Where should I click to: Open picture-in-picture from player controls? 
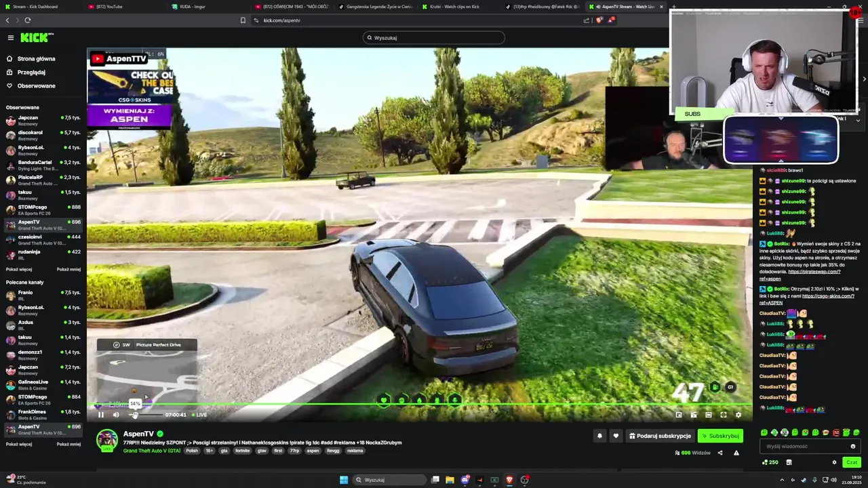pos(679,415)
